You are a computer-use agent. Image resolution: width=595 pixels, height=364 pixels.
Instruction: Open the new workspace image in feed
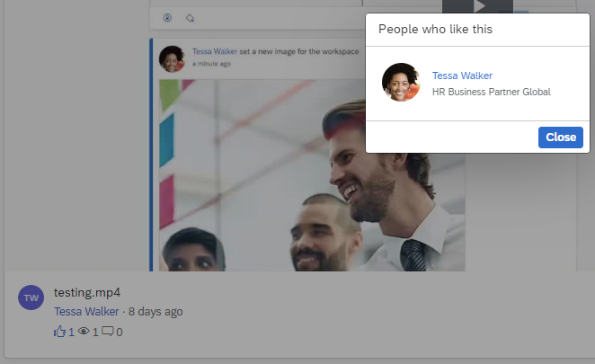tap(312, 175)
